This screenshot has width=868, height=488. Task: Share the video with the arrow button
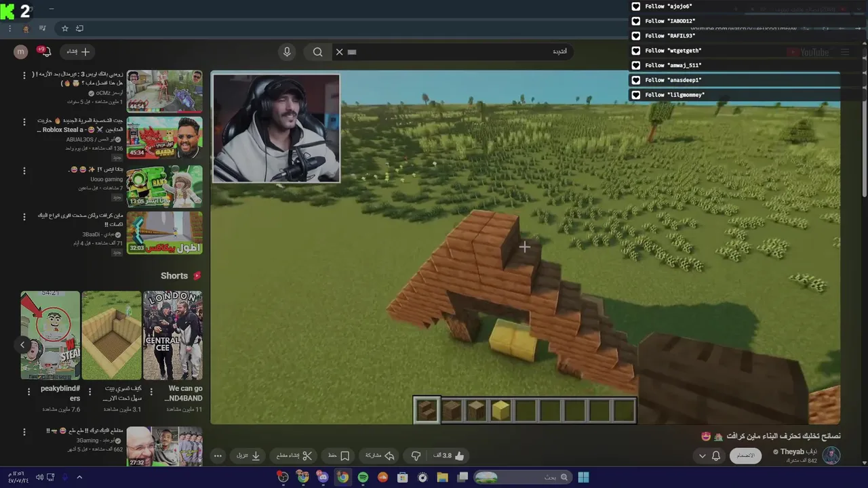(x=380, y=455)
